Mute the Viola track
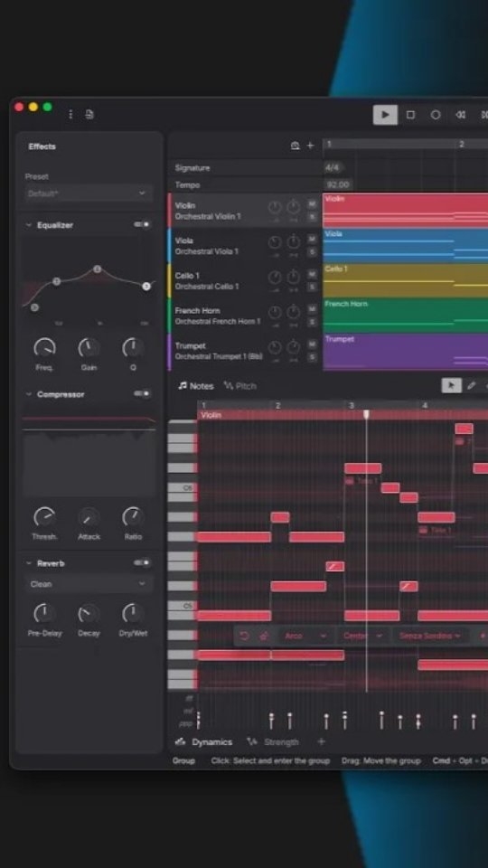This screenshot has width=488, height=868. [x=312, y=239]
